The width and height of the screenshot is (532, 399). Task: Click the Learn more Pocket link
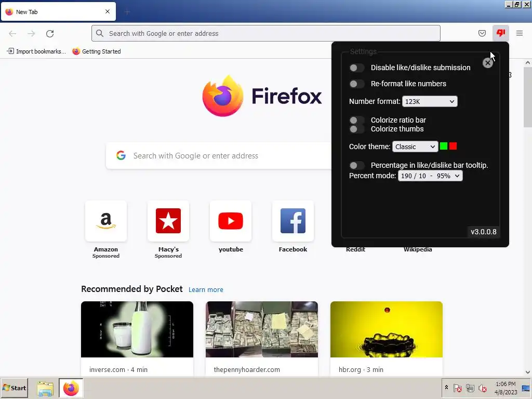tap(206, 290)
